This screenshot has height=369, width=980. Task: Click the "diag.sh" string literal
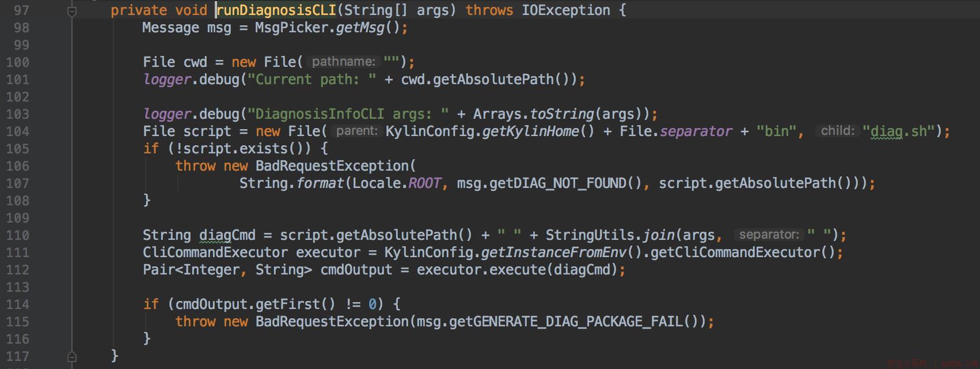coord(899,131)
